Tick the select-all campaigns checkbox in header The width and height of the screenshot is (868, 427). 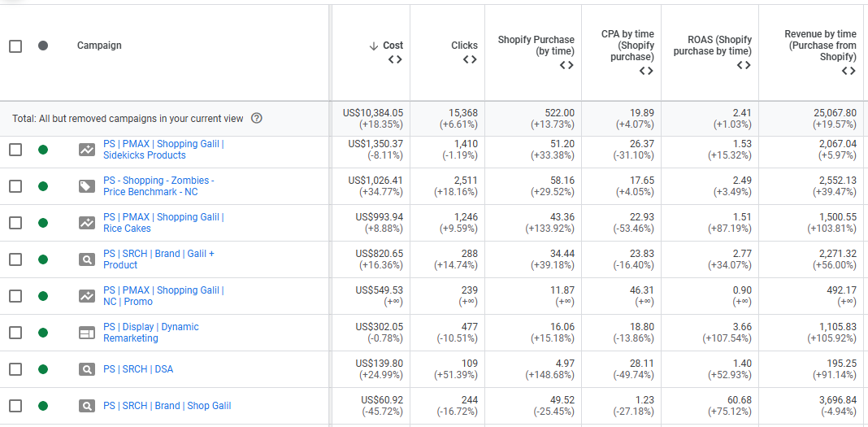15,46
